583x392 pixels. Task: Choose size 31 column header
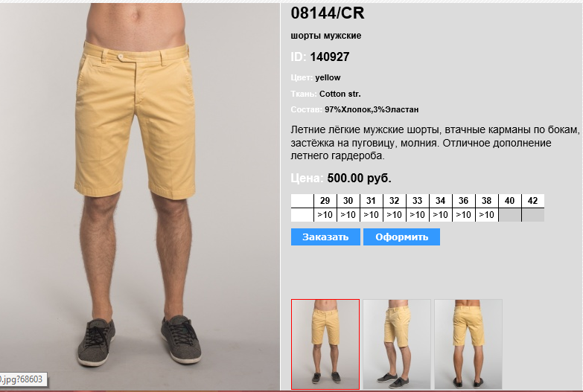[x=371, y=201]
